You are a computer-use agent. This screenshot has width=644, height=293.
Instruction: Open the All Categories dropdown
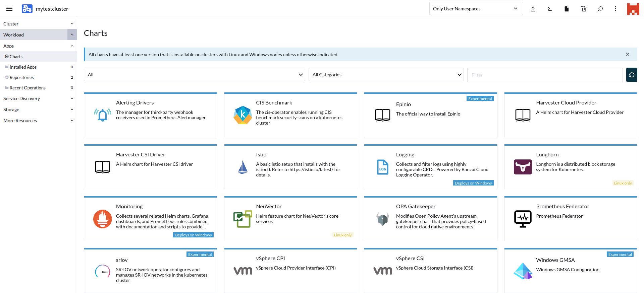386,75
